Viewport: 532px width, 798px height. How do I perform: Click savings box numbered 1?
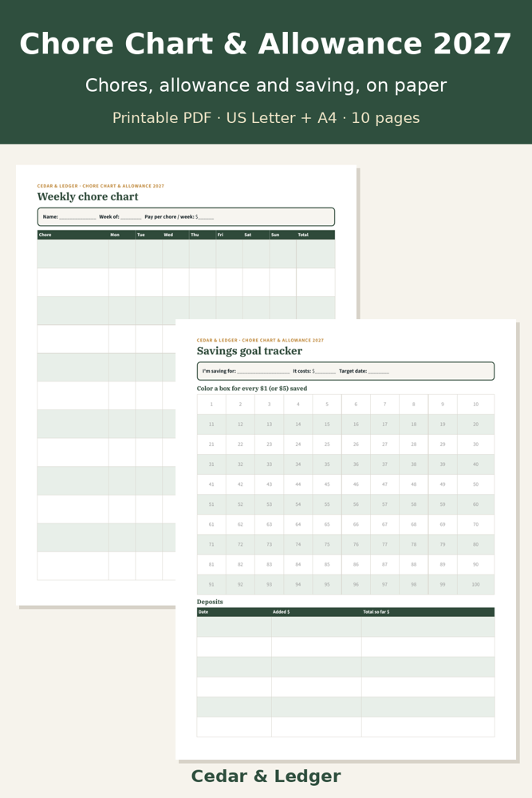pyautogui.click(x=211, y=404)
